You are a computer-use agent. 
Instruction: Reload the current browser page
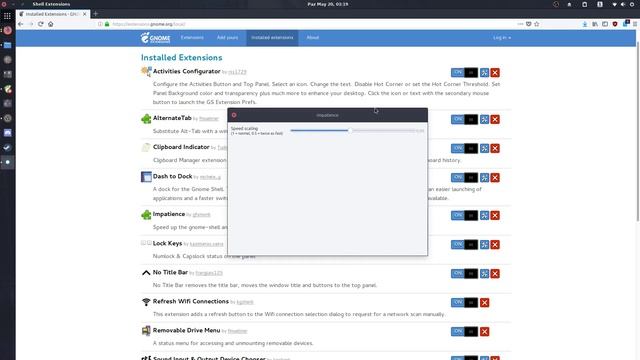pyautogui.click(x=40, y=24)
